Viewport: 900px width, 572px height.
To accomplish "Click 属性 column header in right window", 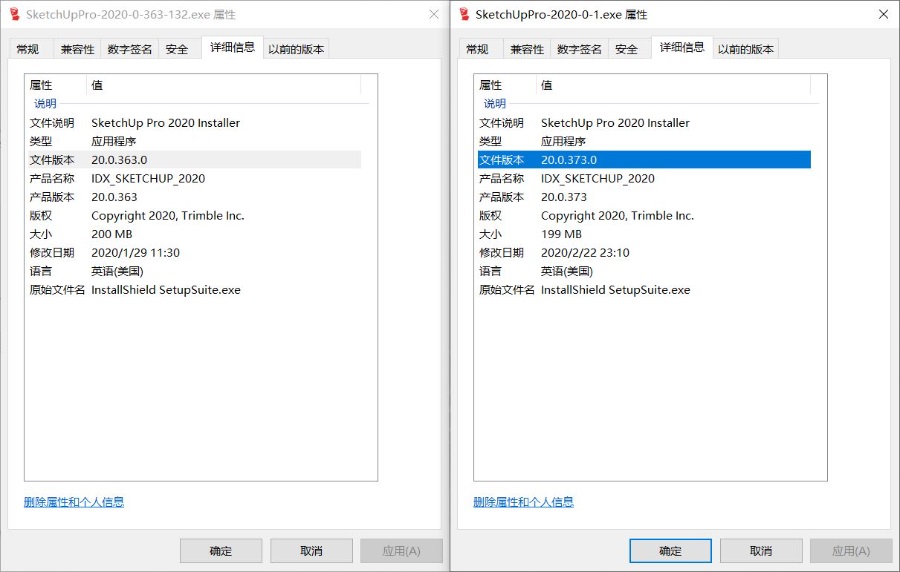I will pos(505,85).
